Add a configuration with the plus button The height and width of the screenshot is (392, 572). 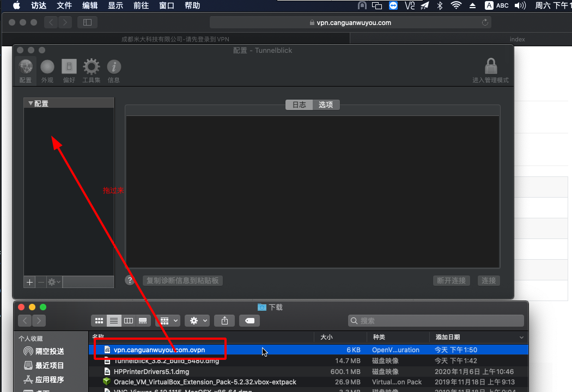coord(29,282)
